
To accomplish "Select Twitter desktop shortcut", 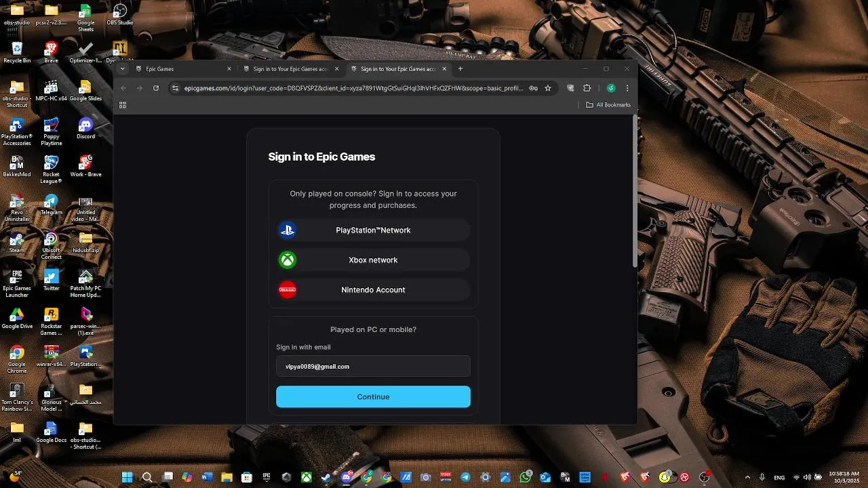I will click(x=51, y=280).
